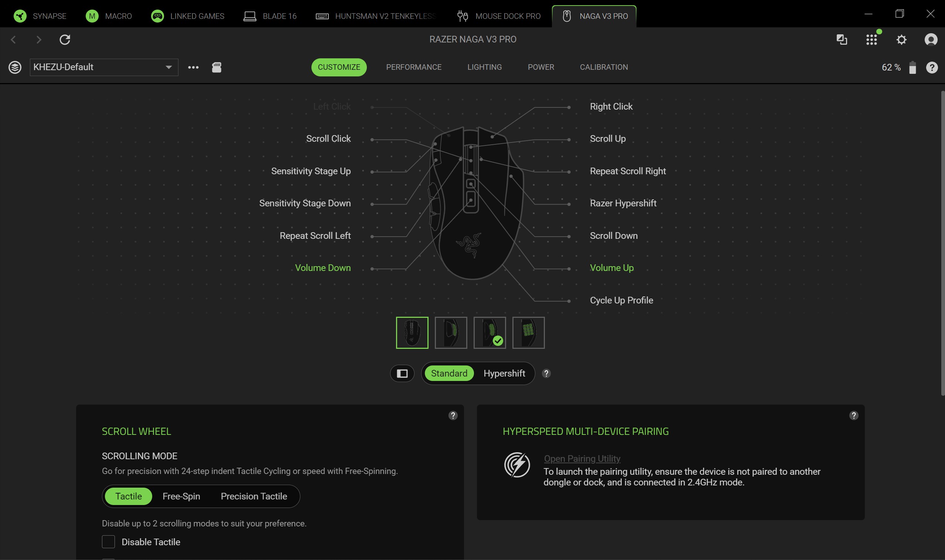Edit the Repeat Scroll Right assignment
The height and width of the screenshot is (560, 945).
pyautogui.click(x=628, y=171)
